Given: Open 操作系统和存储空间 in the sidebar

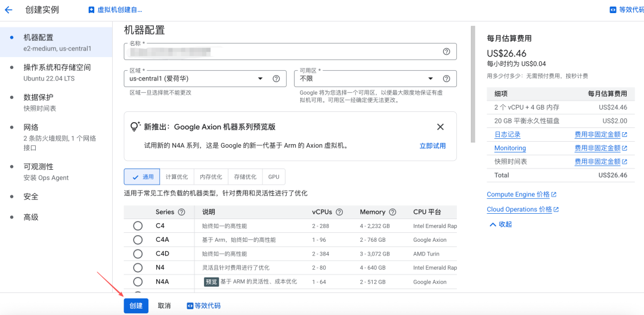Looking at the screenshot, I should [57, 67].
